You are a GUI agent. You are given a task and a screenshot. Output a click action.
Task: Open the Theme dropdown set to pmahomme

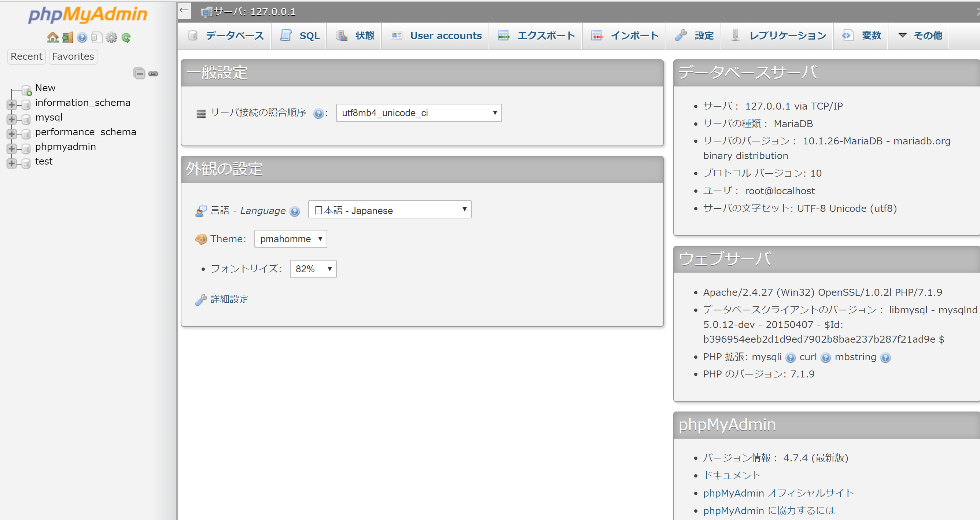tap(291, 239)
